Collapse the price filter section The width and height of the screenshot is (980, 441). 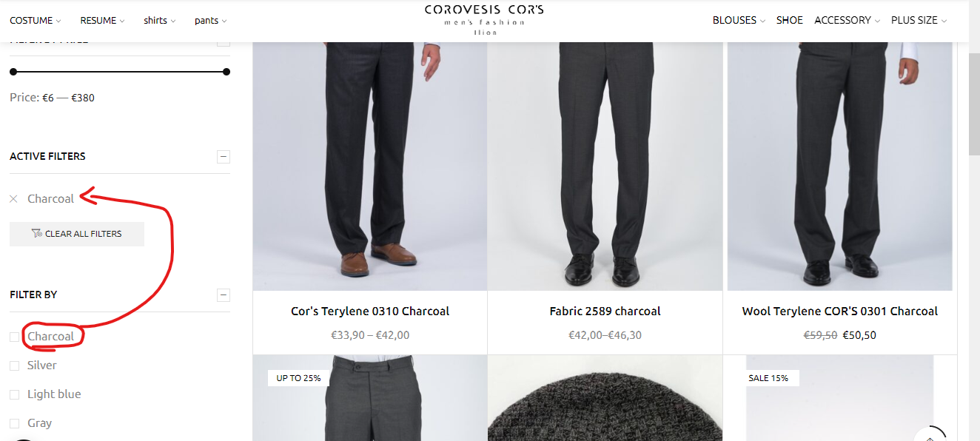pos(224,42)
